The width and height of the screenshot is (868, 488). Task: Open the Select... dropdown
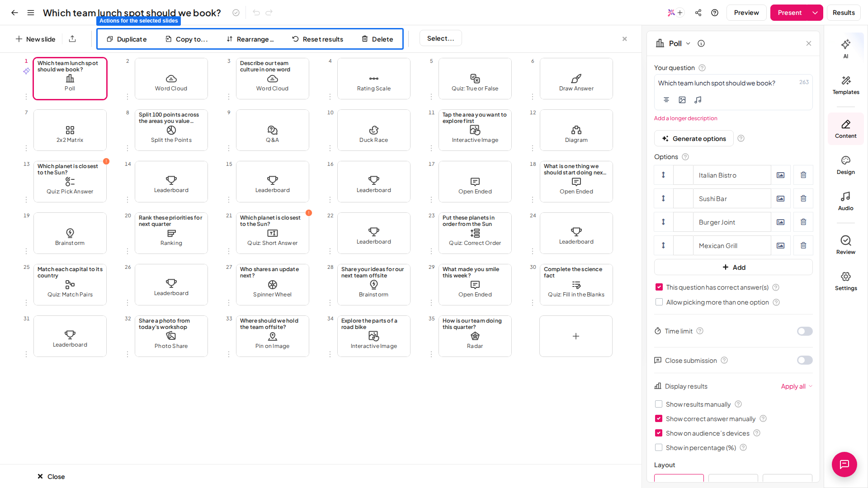(x=441, y=38)
